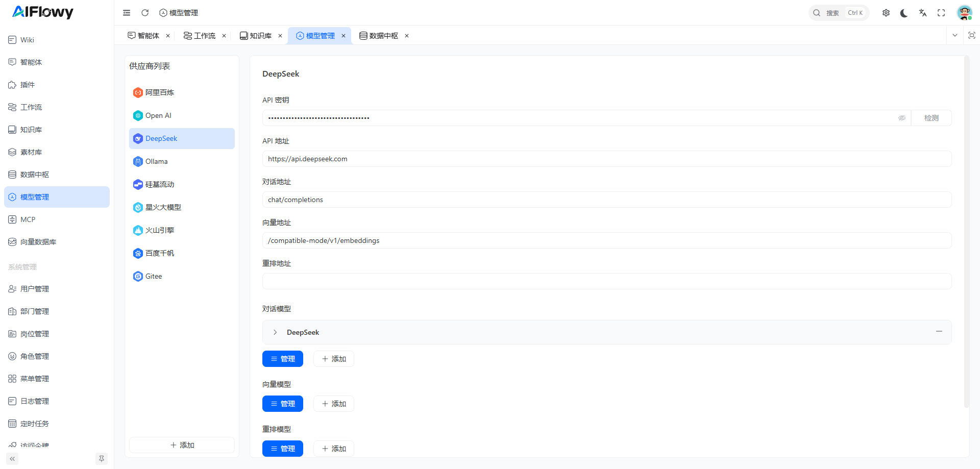Open 向量数据库 from the sidebar
Image resolution: width=980 pixels, height=469 pixels.
tap(57, 242)
